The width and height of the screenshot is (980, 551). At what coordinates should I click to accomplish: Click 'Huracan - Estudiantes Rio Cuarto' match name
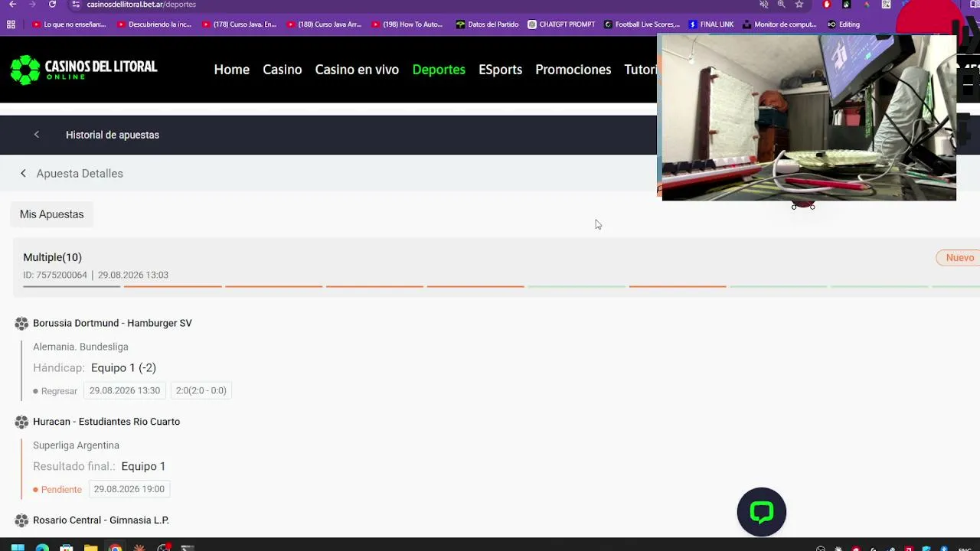click(106, 422)
